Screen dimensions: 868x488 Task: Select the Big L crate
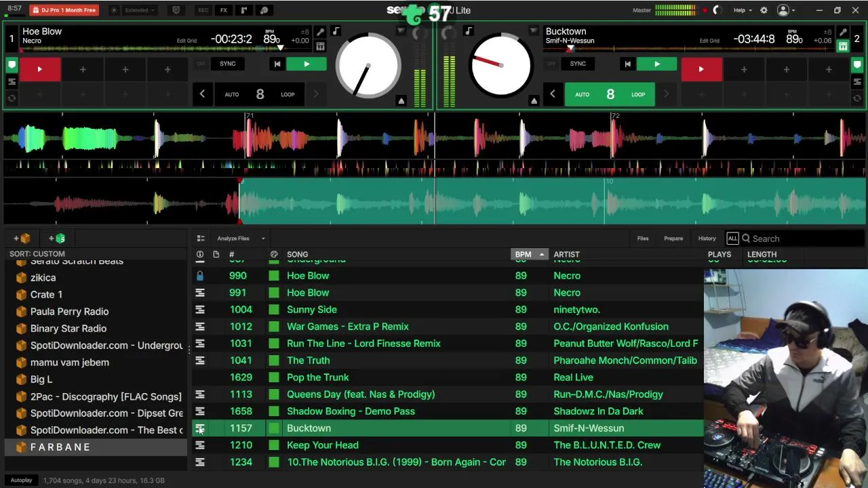pos(41,380)
